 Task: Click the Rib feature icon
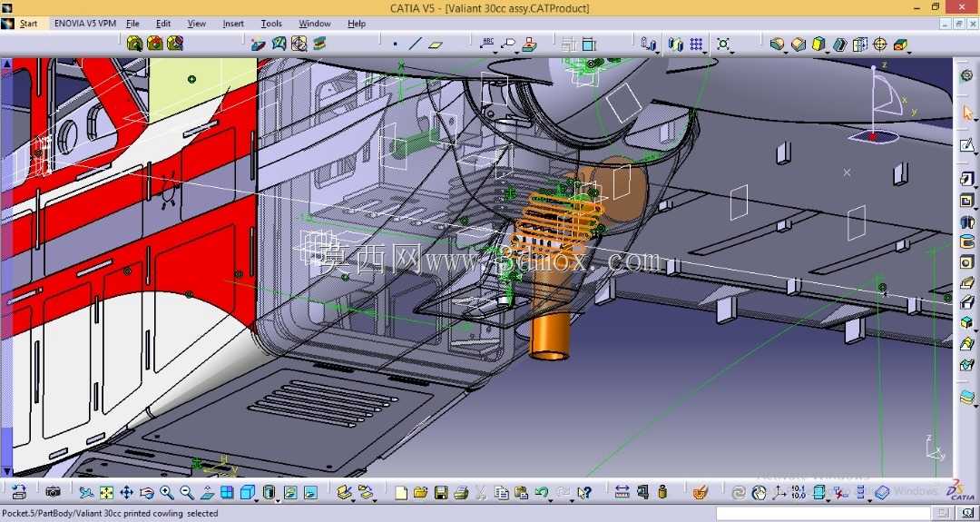click(x=966, y=282)
